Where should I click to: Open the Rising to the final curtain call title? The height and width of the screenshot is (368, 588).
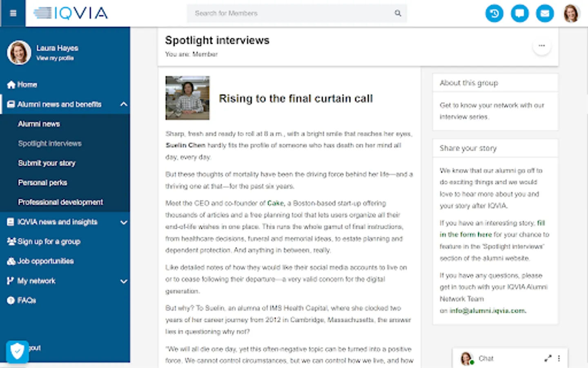click(296, 99)
